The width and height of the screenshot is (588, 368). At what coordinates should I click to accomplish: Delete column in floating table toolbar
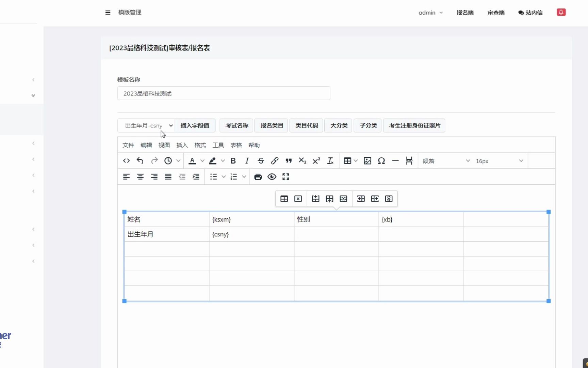pyautogui.click(x=389, y=199)
